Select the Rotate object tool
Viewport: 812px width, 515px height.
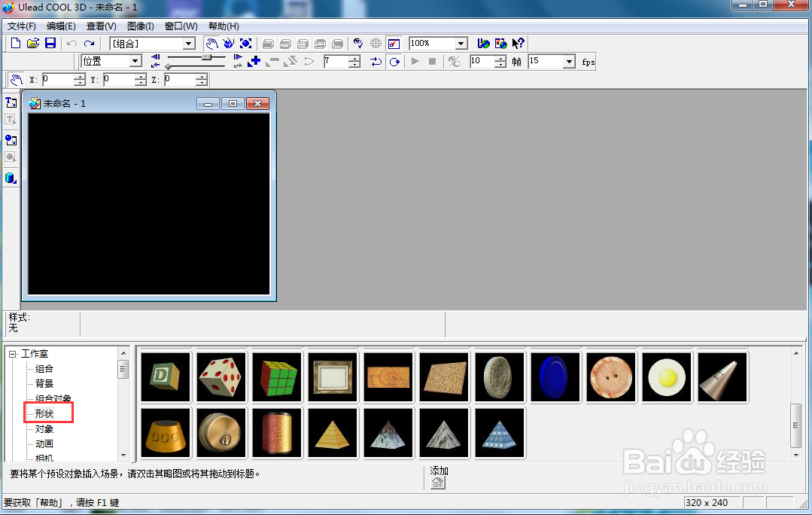pyautogui.click(x=228, y=44)
